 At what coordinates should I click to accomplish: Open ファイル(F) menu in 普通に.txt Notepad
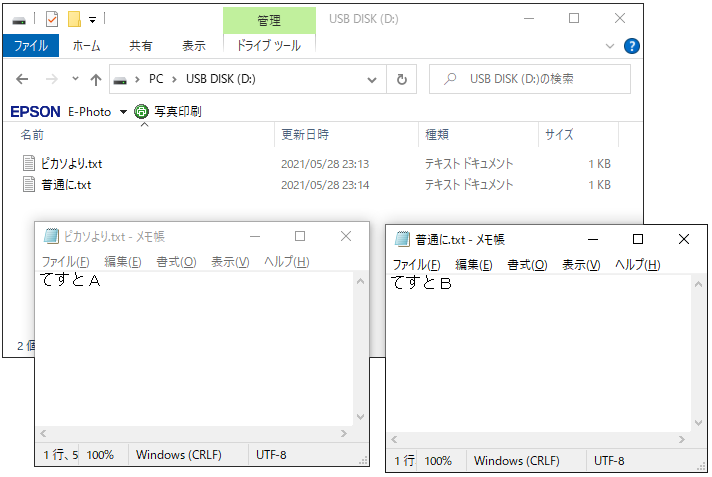(416, 265)
